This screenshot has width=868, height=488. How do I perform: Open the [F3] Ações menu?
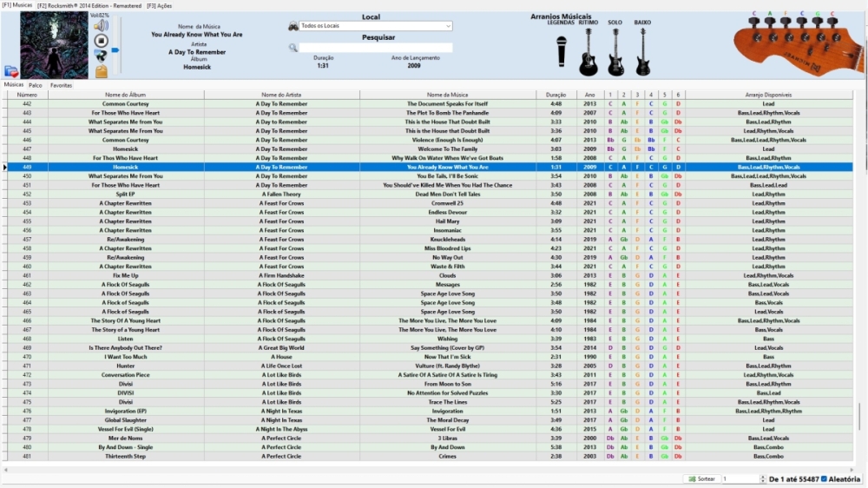pyautogui.click(x=160, y=5)
